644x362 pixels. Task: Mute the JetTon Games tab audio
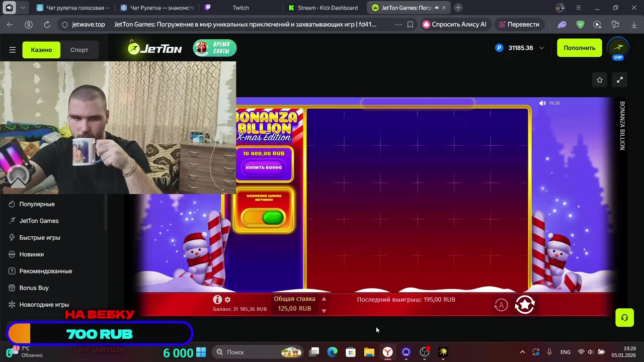pos(436,8)
